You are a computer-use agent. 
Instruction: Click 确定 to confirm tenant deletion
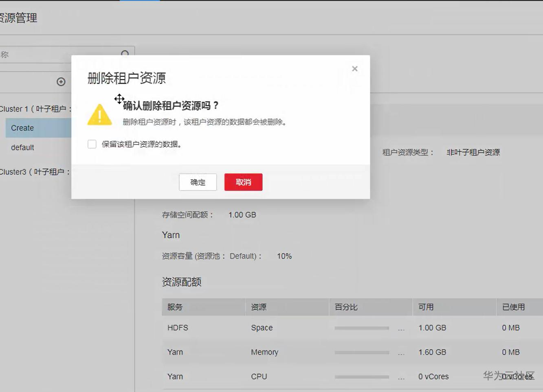(198, 182)
